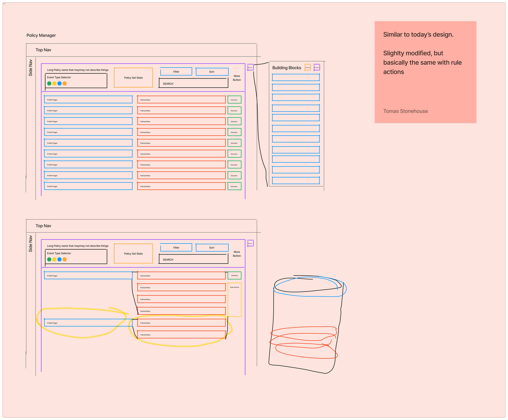Click bottom Policies/Rules row in lower wireframe
Image resolution: width=508 pixels, height=420 pixels.
(x=181, y=335)
